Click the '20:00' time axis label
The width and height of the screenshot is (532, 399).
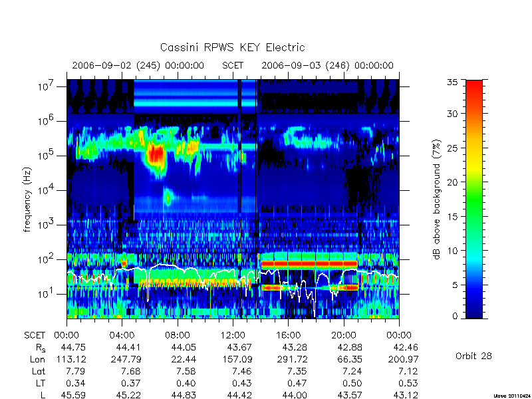pos(344,335)
